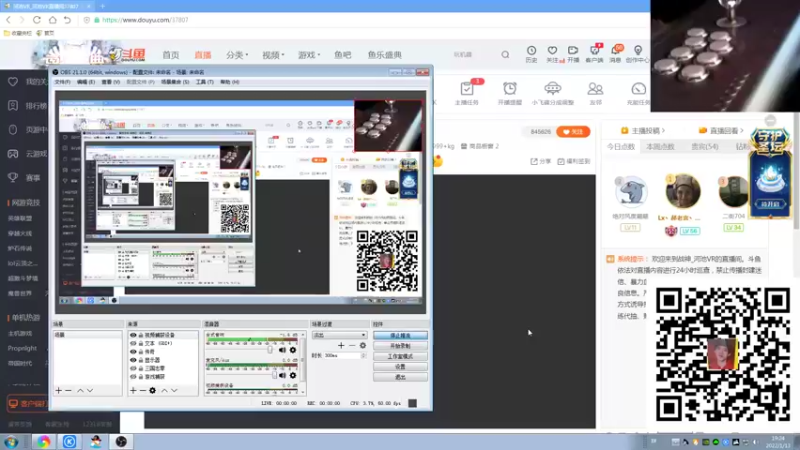Open QQ penguin app on taskbar
Screen dimensions: 800x450
click(95, 442)
